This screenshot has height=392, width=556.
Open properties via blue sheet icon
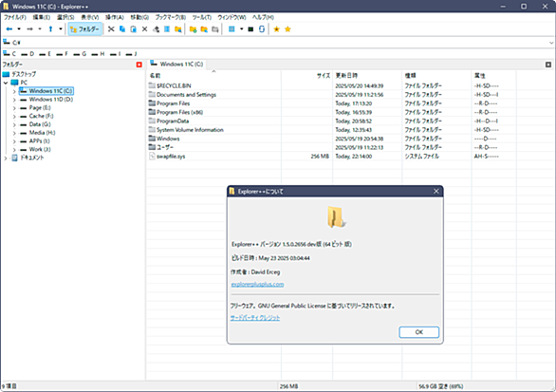[167, 29]
